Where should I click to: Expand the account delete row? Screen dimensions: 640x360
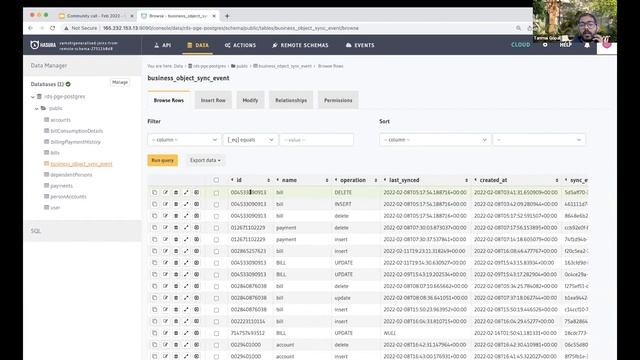186,344
